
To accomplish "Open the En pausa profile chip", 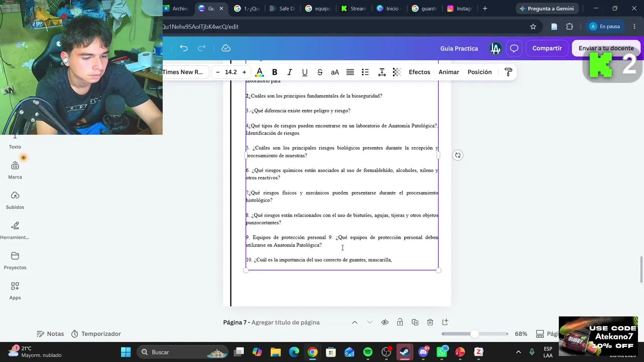I will point(605,27).
